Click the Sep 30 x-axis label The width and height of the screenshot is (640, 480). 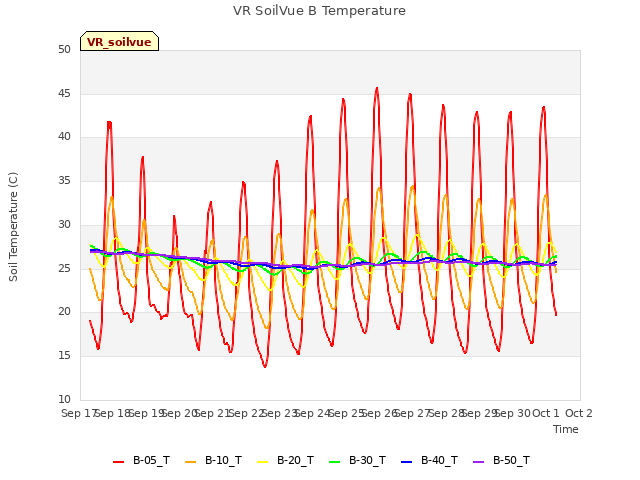click(x=513, y=413)
